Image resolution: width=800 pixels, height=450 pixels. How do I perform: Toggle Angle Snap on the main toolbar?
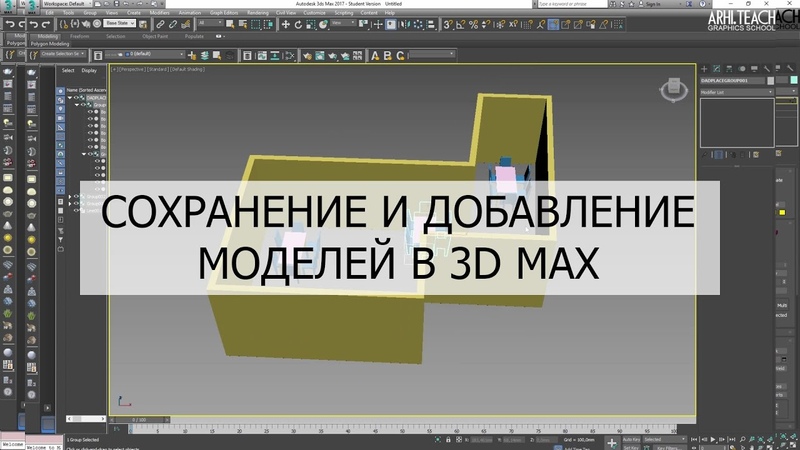point(460,24)
